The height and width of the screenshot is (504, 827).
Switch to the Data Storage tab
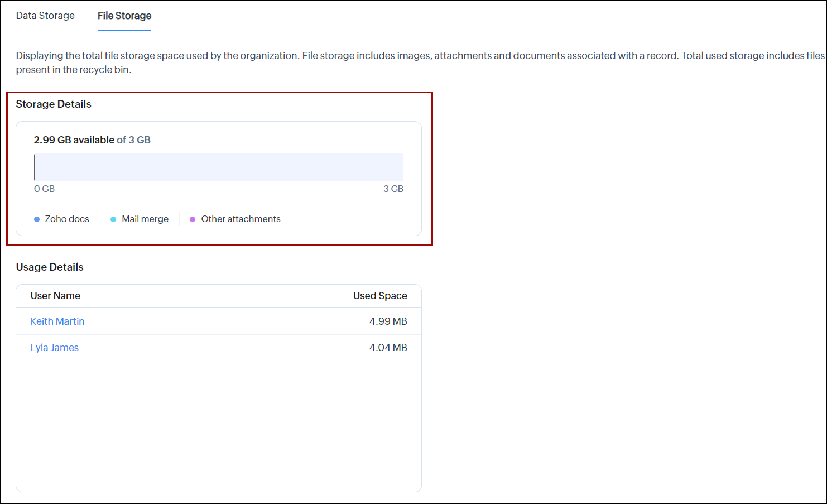tap(45, 16)
